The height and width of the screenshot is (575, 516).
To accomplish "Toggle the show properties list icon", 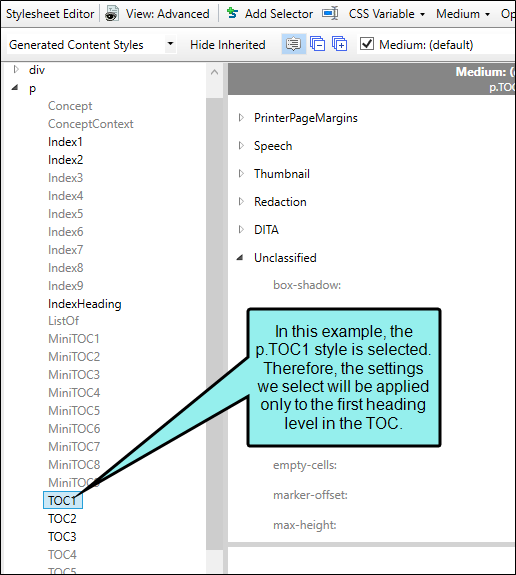I will [293, 44].
